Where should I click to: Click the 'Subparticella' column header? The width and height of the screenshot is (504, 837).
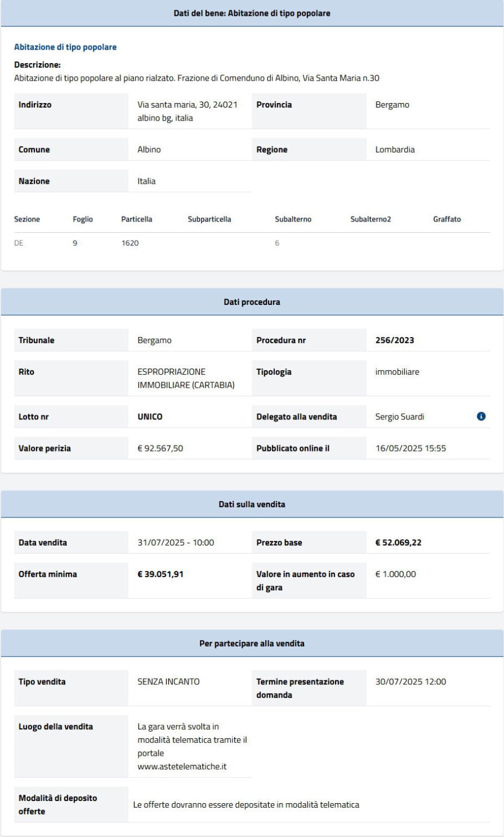click(x=209, y=219)
